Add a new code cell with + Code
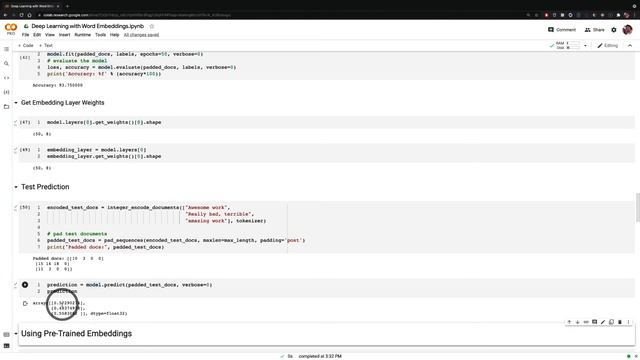Image resolution: width=640 pixels, height=360 pixels. click(26, 46)
